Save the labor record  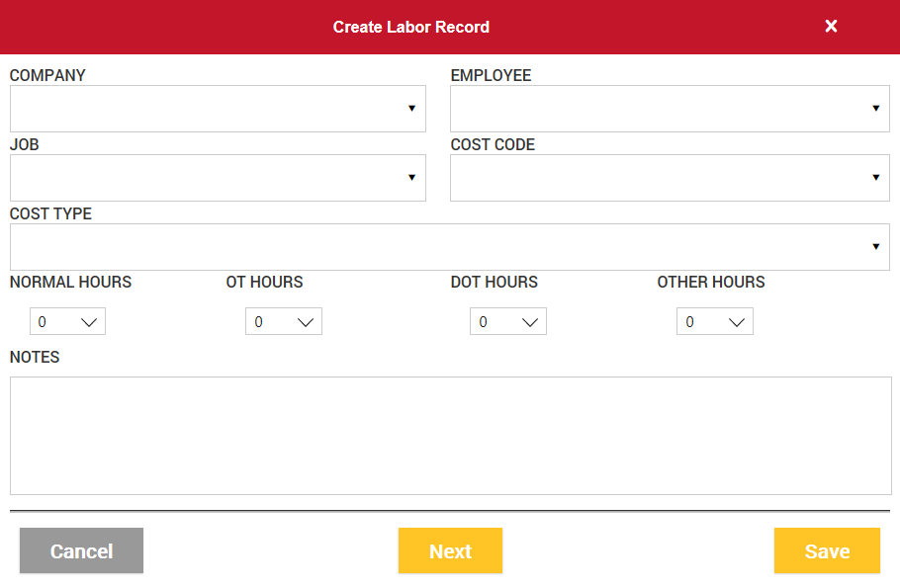(x=827, y=551)
